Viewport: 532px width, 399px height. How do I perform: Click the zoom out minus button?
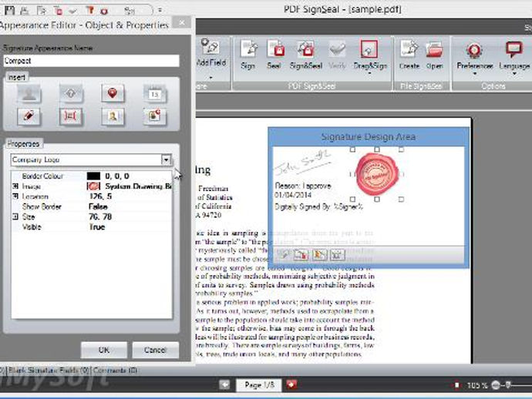tap(496, 385)
